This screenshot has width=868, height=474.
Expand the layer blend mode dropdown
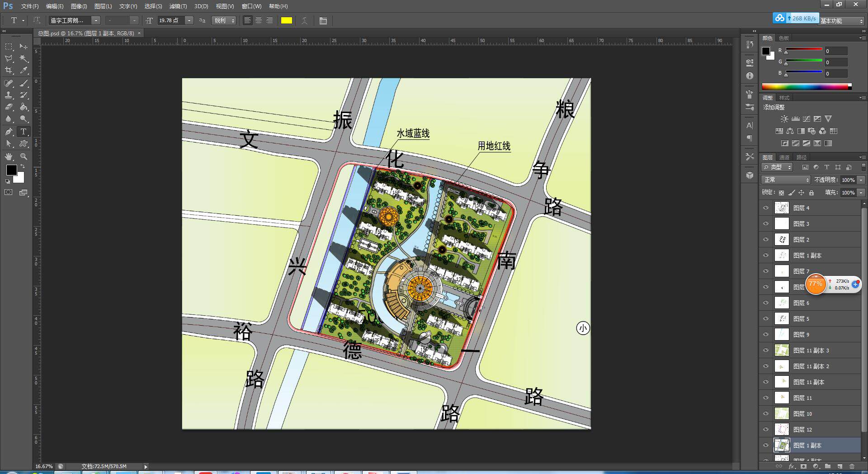[x=786, y=180]
